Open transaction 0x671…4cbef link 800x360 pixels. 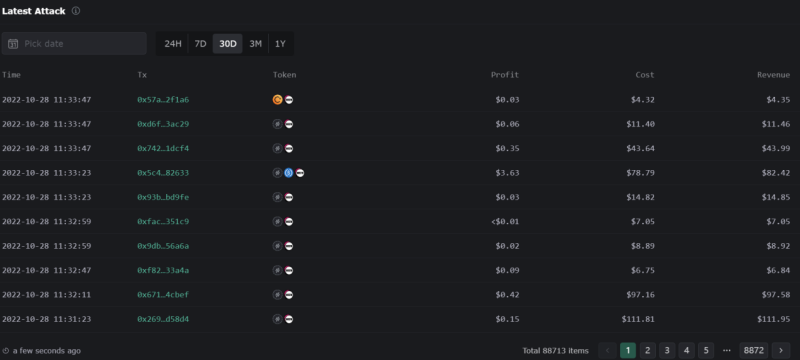(x=163, y=295)
